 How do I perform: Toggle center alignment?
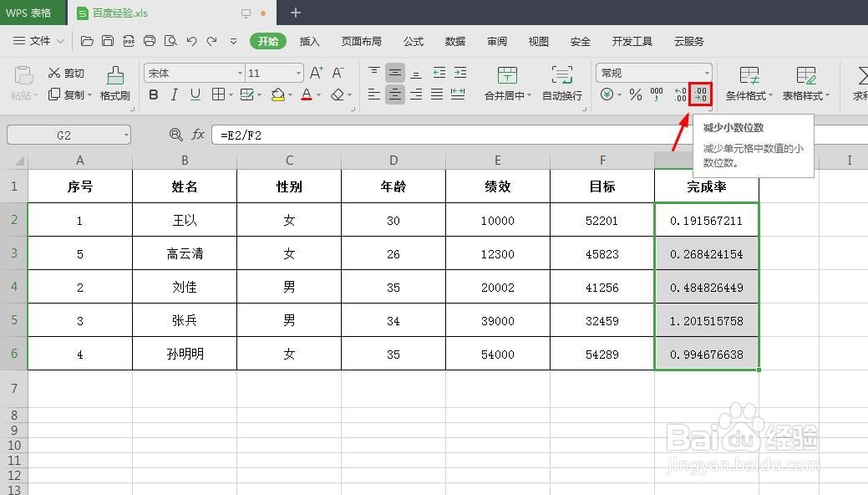pyautogui.click(x=393, y=94)
